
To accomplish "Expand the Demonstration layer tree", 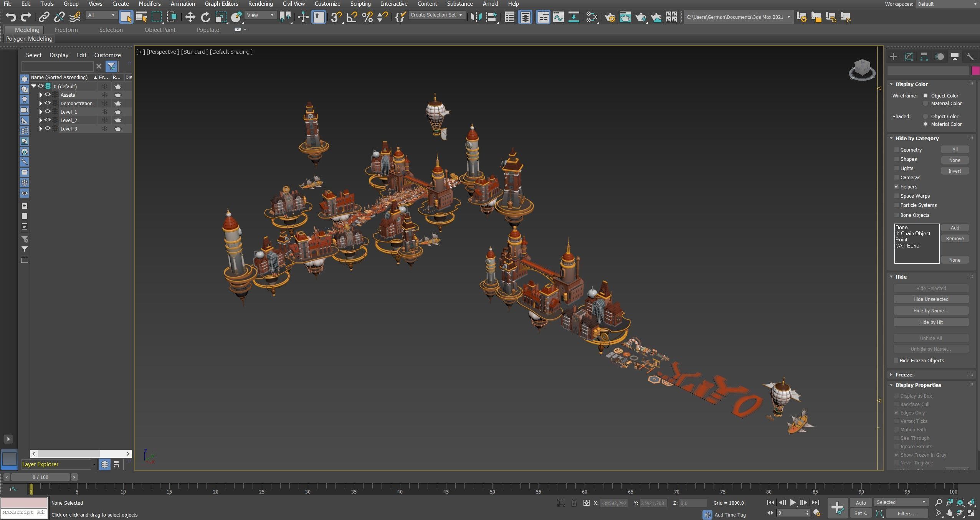I will tap(41, 103).
